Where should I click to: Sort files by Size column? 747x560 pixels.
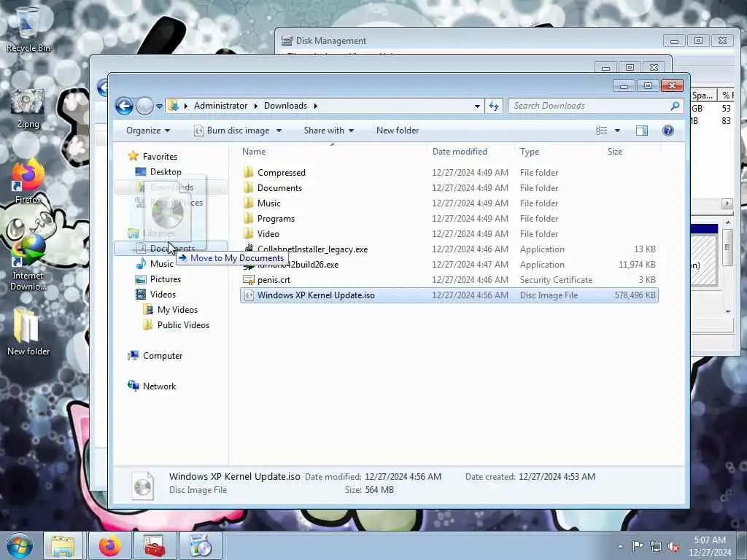614,152
